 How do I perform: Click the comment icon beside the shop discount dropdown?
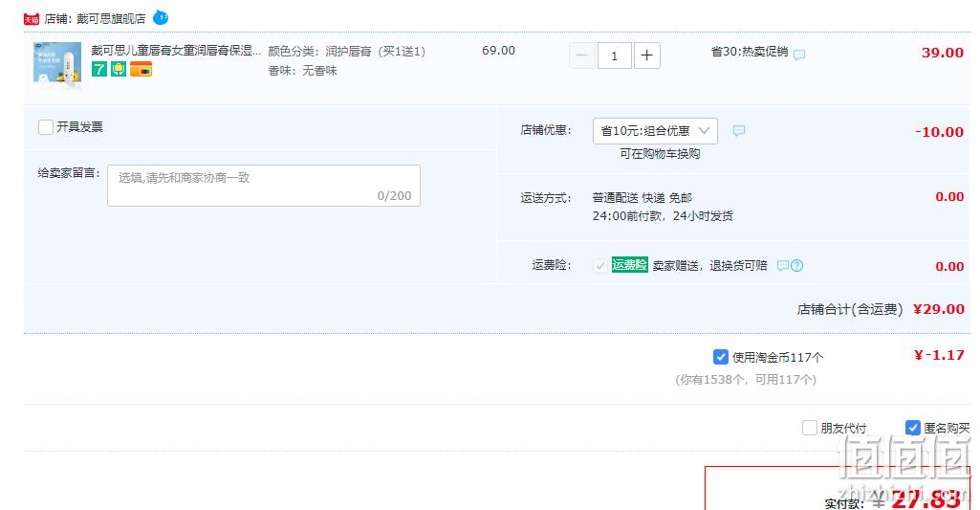(739, 131)
